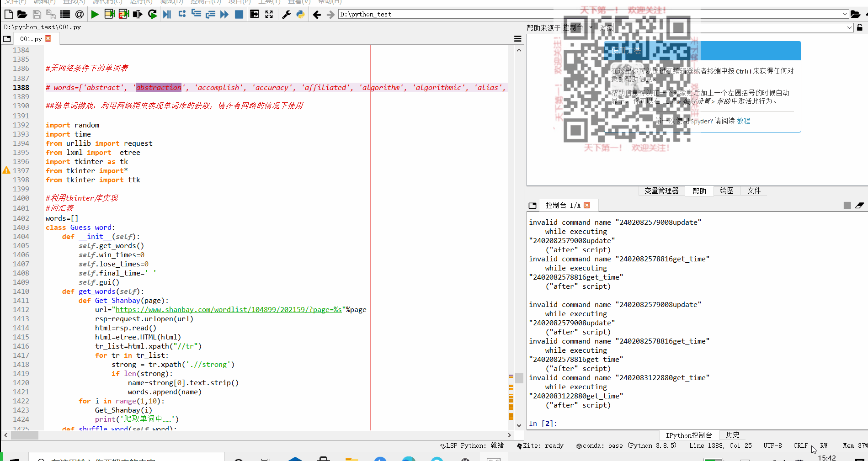
Task: Switch to the 帮助 tab
Action: point(699,191)
